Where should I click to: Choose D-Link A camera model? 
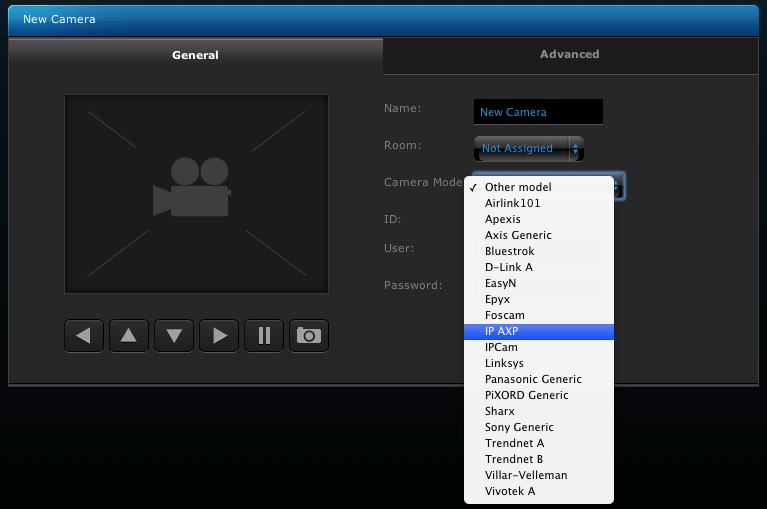539,267
